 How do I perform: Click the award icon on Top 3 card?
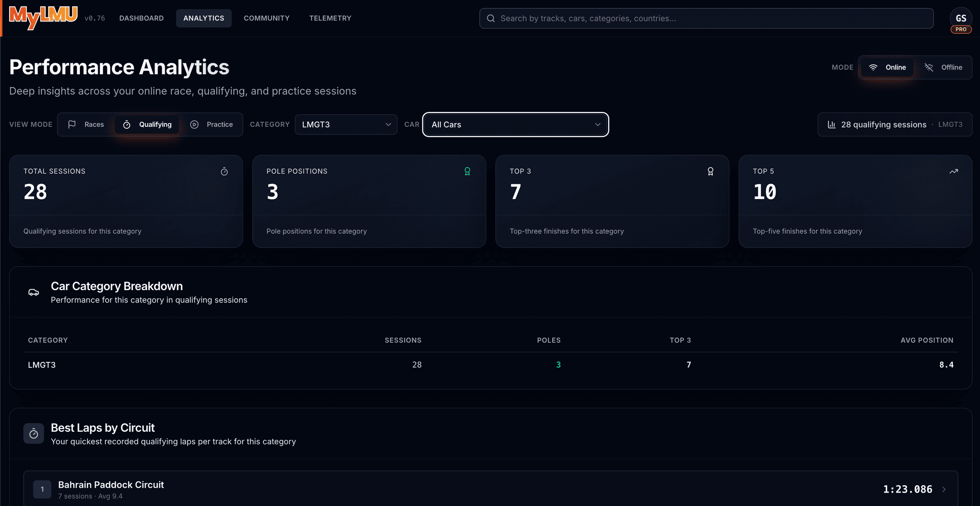[x=711, y=171]
